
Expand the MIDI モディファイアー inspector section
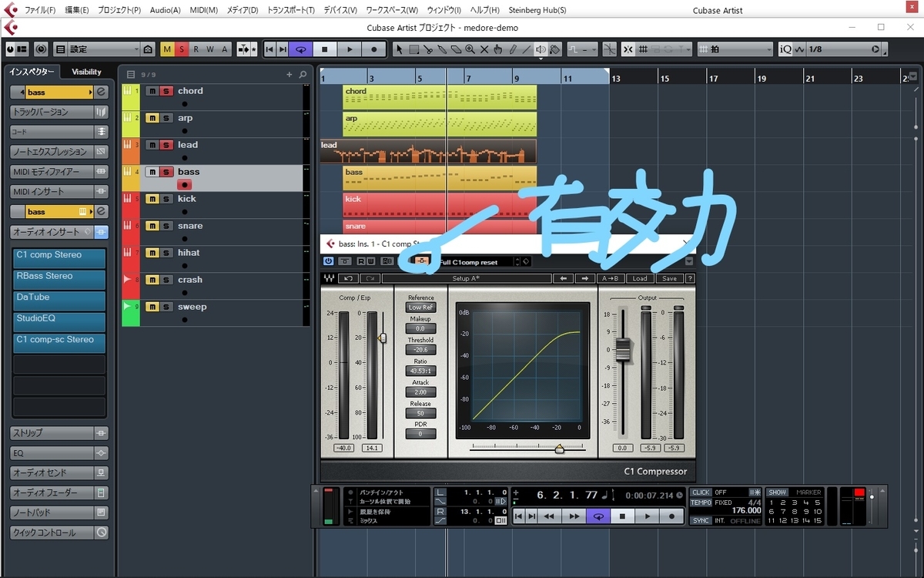60,172
